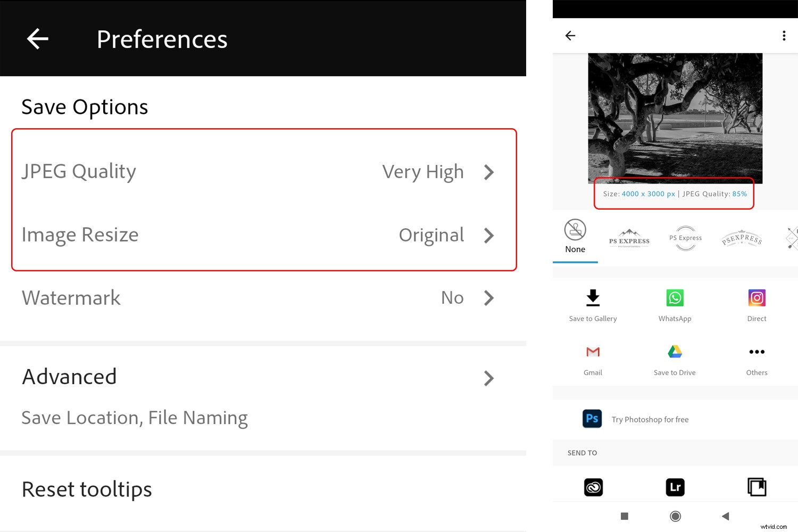Tap the blue 85% JPEG Quality value
This screenshot has height=532, width=798.
[739, 194]
